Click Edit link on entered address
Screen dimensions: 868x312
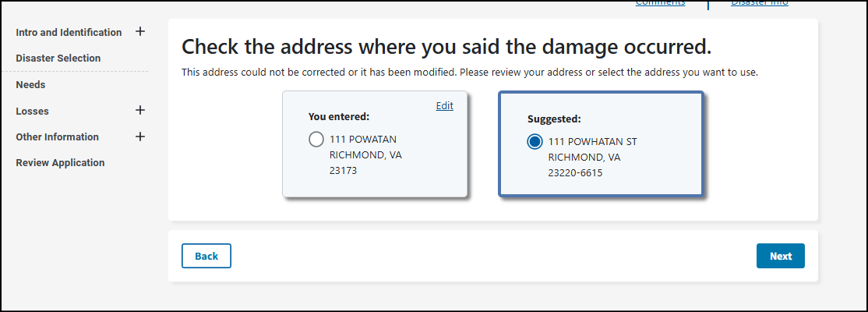444,106
